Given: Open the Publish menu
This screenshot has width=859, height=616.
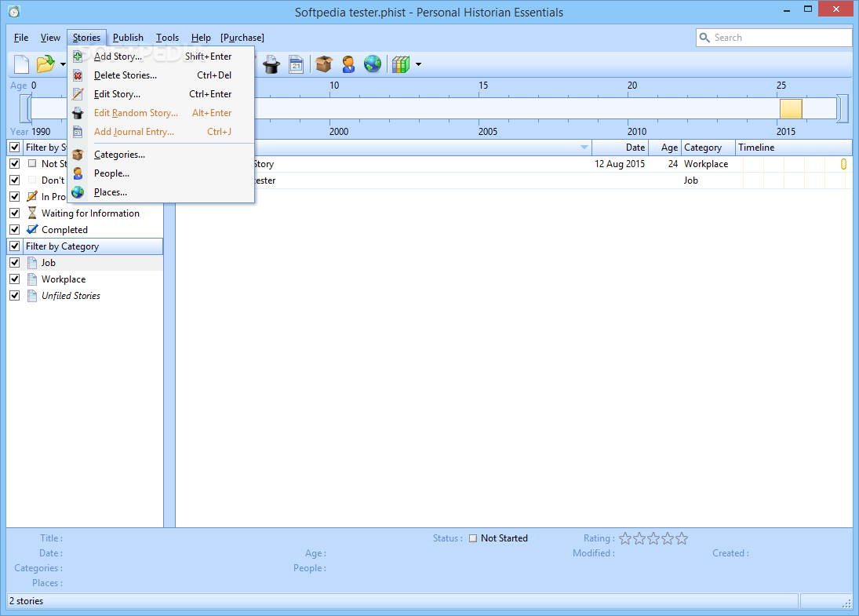Looking at the screenshot, I should tap(128, 37).
